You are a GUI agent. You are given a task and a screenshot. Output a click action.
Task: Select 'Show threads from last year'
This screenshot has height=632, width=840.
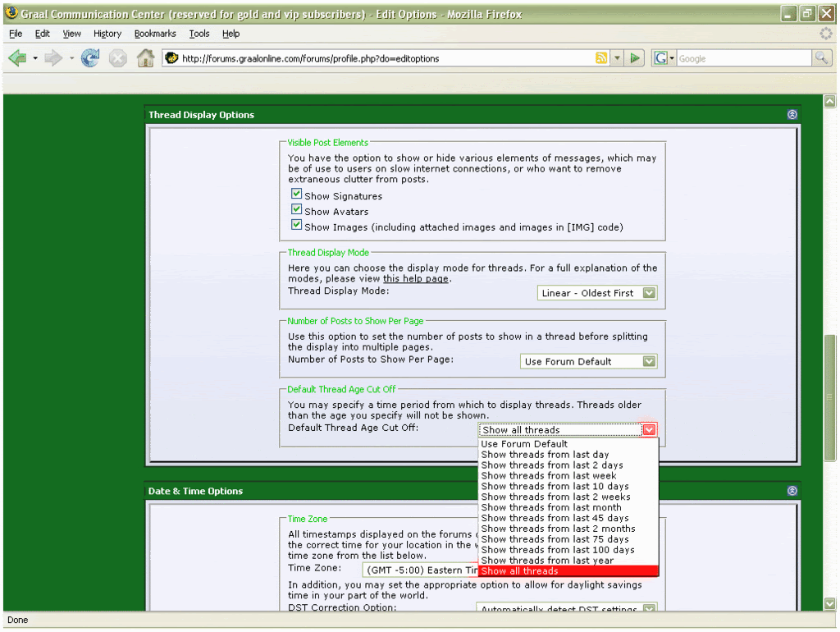(568, 561)
